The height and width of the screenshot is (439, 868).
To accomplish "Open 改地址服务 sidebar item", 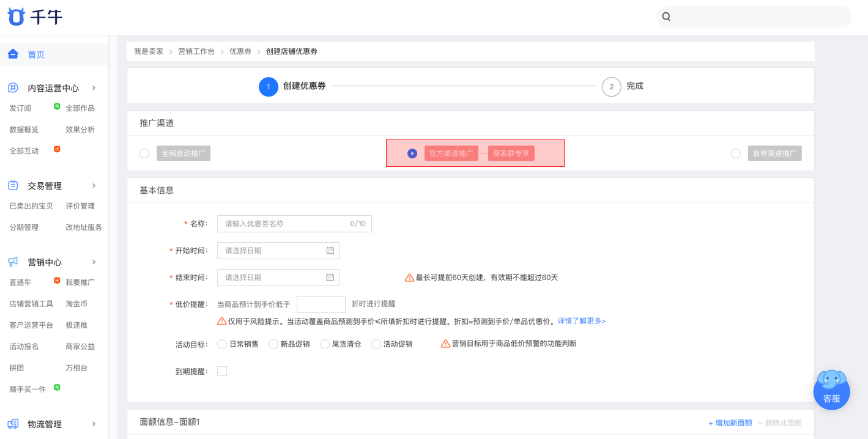I will 84,227.
